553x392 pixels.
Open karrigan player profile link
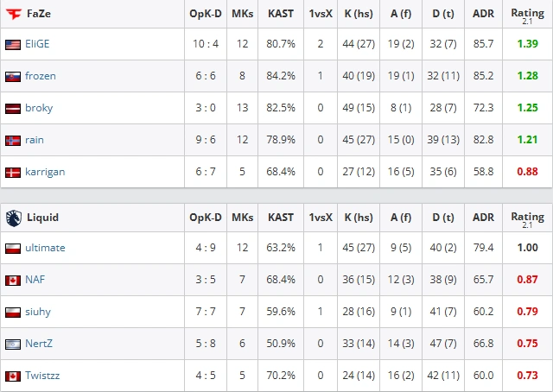(x=45, y=172)
